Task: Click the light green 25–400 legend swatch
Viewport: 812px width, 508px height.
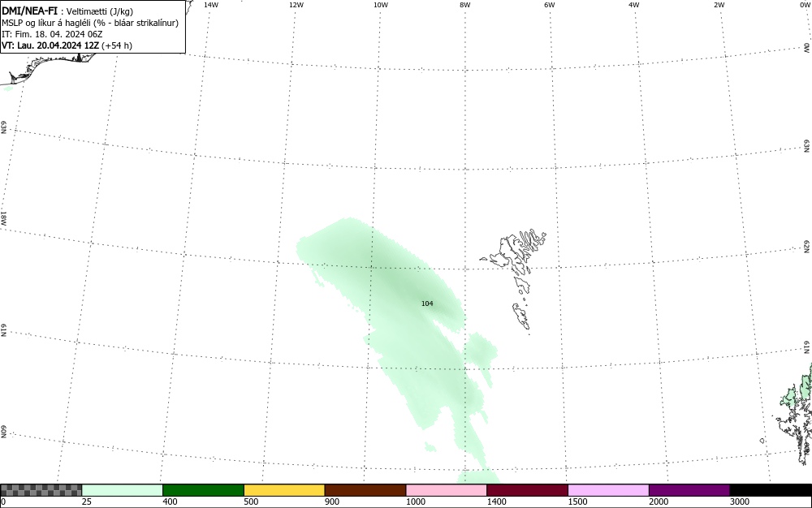Action: pos(123,490)
